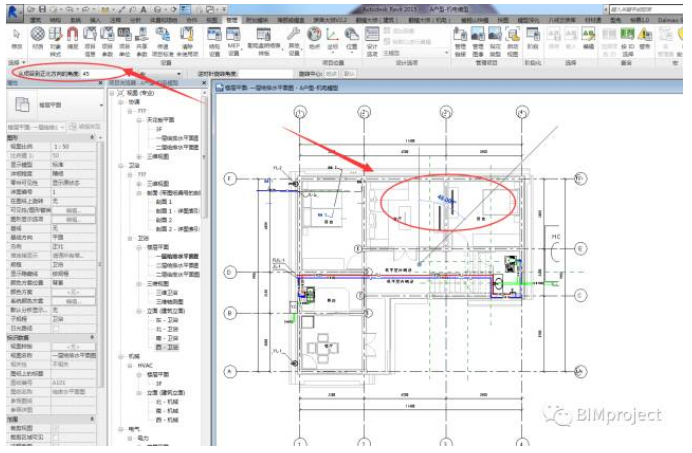Select the bold first-floor plumbing plan under Floor Plans
Viewport: 692px width, 453px height.
coord(177,256)
